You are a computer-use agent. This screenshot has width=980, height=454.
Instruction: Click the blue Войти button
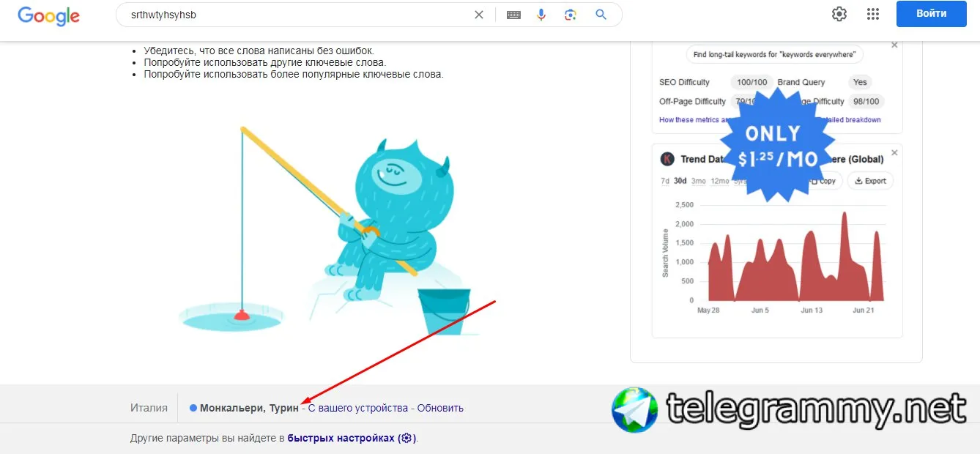(931, 14)
